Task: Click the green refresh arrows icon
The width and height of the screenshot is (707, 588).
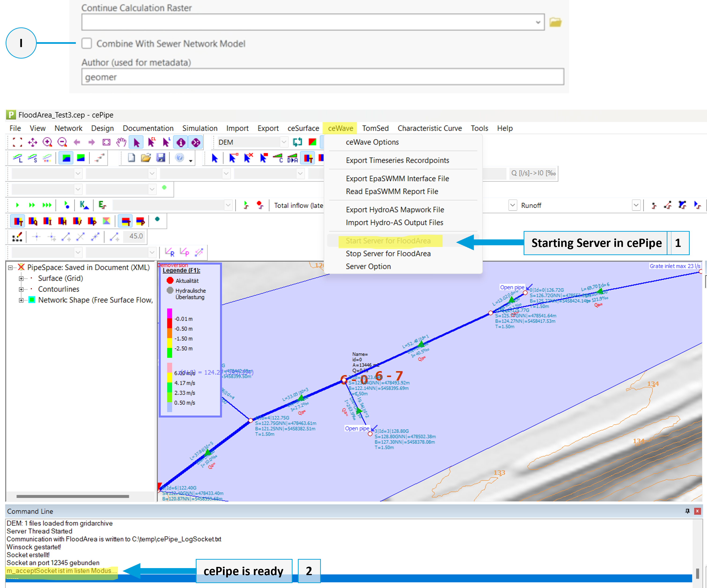Action: (297, 142)
